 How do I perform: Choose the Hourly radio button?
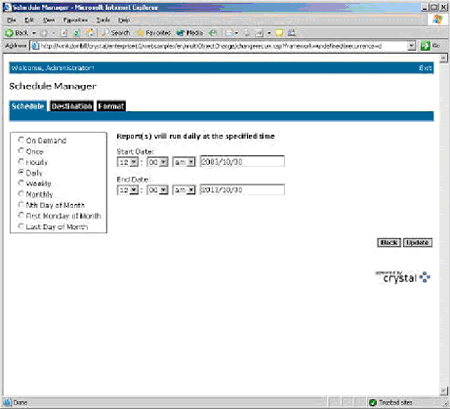coord(21,162)
